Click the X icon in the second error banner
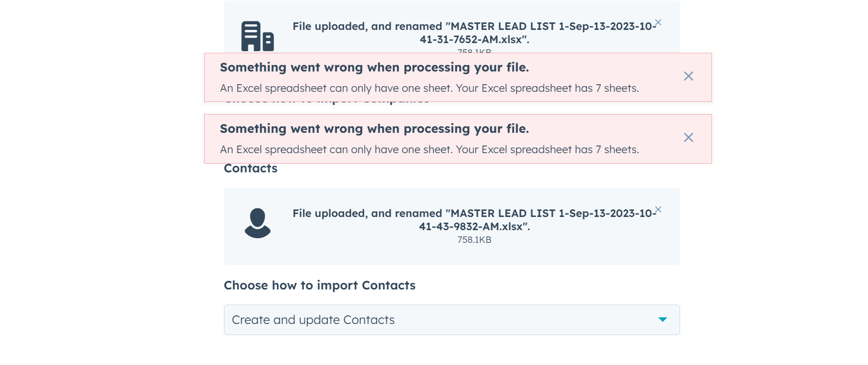The image size is (868, 365). [x=688, y=137]
